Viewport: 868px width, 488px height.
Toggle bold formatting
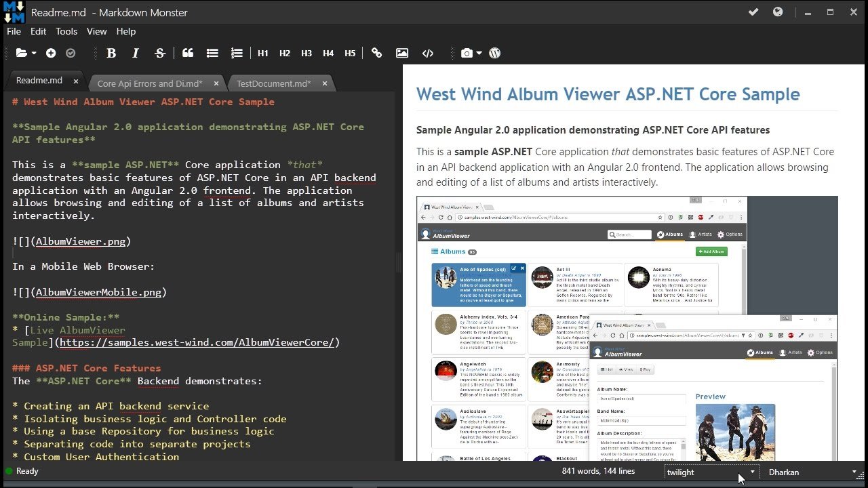[111, 53]
